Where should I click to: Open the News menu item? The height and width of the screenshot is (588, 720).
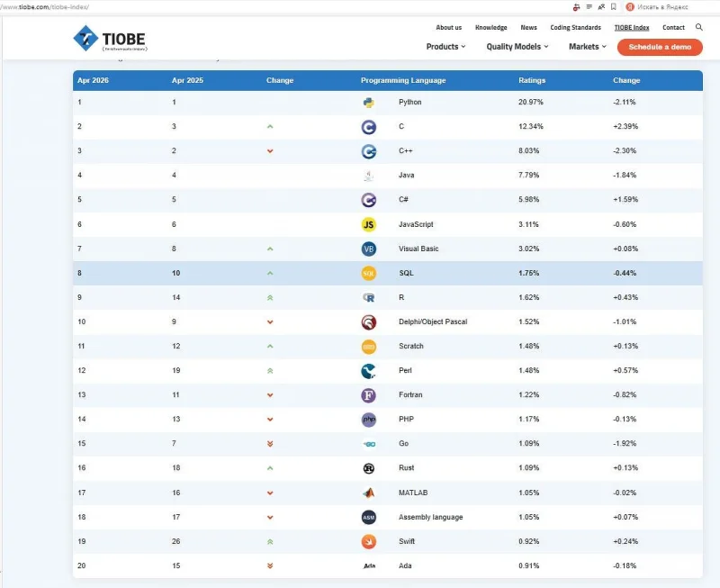(528, 28)
